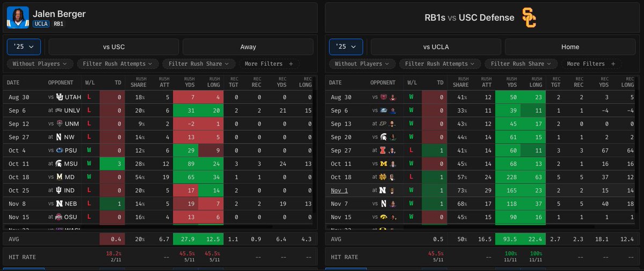Screen dimensions: 644x271
Task: Click Jalen Berger's player avatar
Action: [18, 18]
